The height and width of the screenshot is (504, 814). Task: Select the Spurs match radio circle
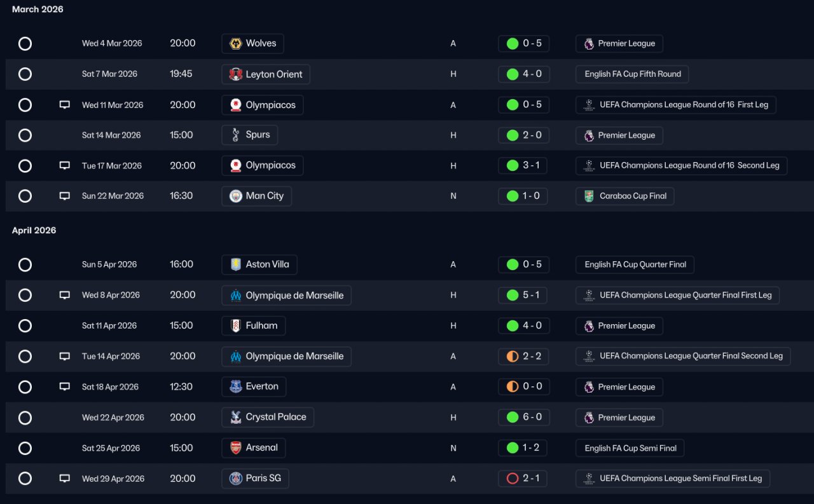[25, 135]
